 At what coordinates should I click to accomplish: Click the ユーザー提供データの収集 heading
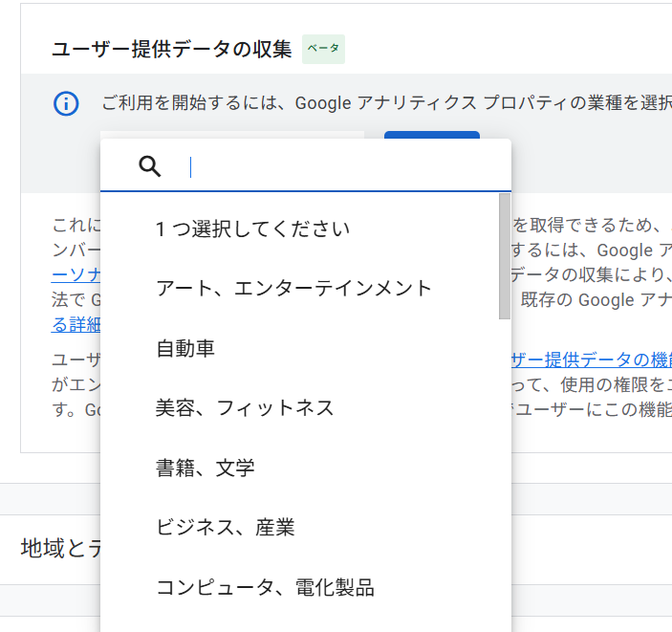(x=172, y=50)
